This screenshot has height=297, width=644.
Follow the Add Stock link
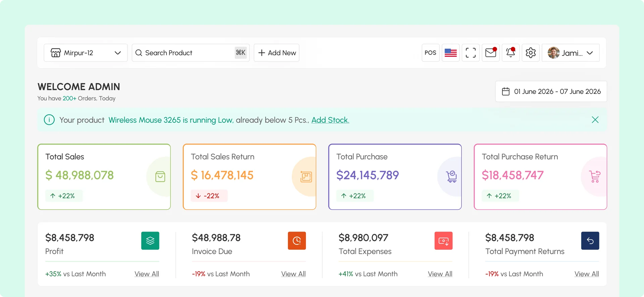[330, 120]
